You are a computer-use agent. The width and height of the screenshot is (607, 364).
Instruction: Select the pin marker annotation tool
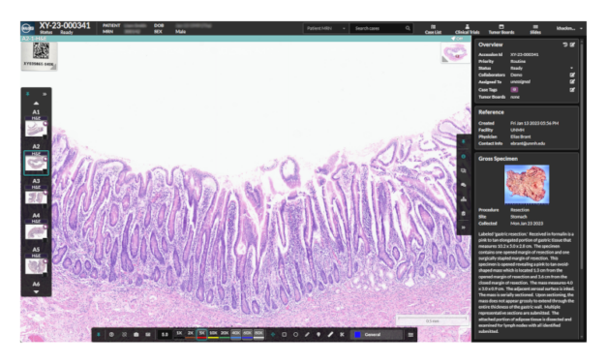pyautogui.click(x=319, y=335)
